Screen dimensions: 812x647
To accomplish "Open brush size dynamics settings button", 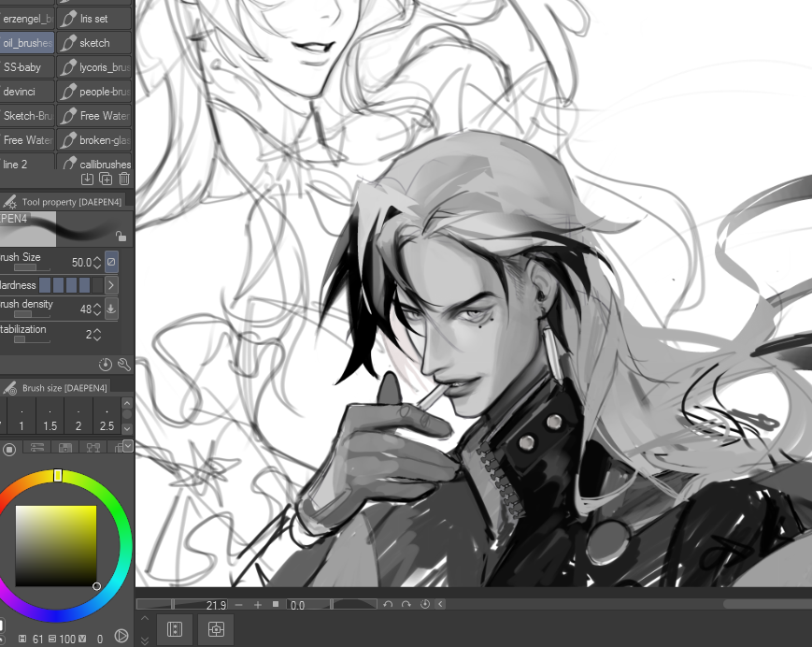I will point(111,262).
